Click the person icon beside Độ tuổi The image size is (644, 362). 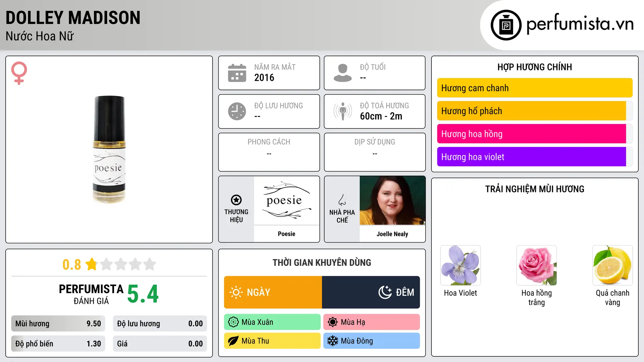click(x=342, y=73)
